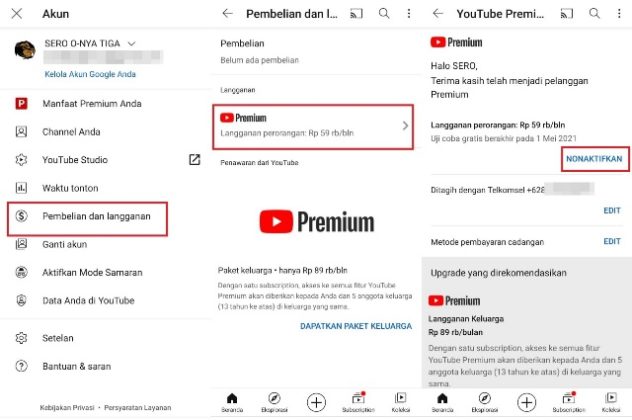Edit the Metode pembayaran cadangan
The width and height of the screenshot is (632, 420).
point(611,241)
